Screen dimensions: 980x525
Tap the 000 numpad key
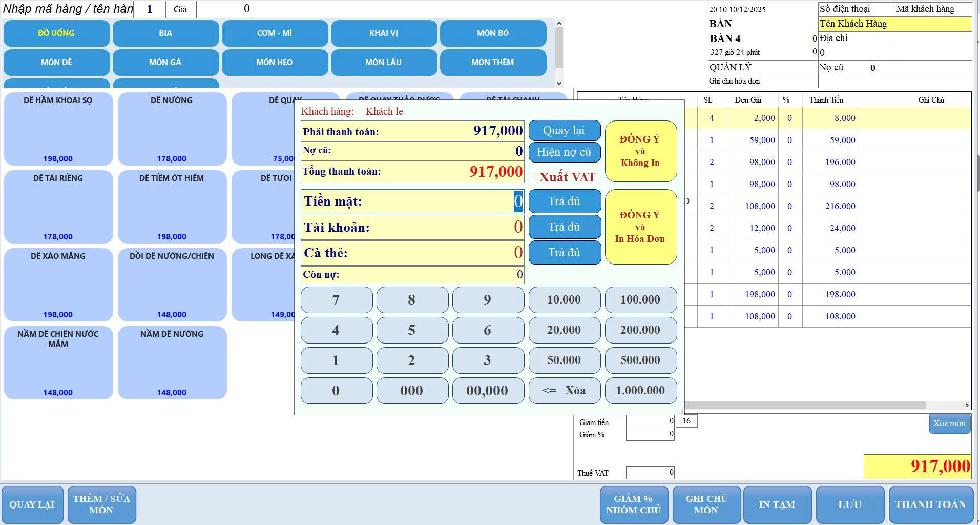point(412,391)
